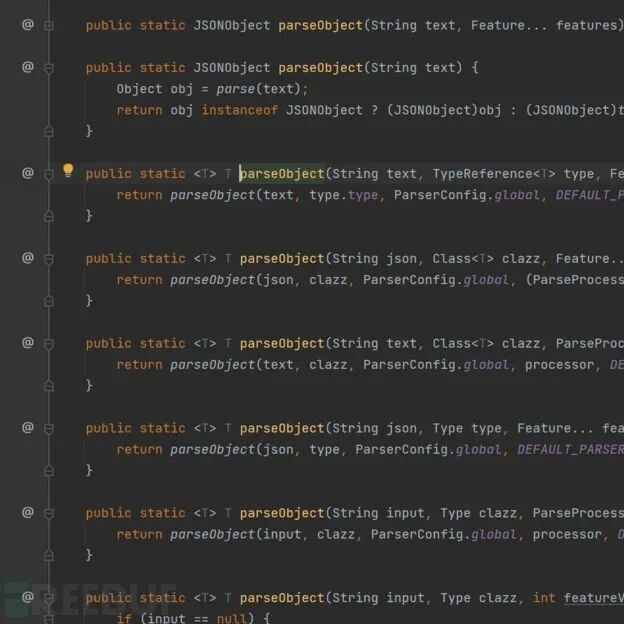
Task: Click gutter @ icon for parseObject(String text, Feature... features)
Action: pos(27,25)
